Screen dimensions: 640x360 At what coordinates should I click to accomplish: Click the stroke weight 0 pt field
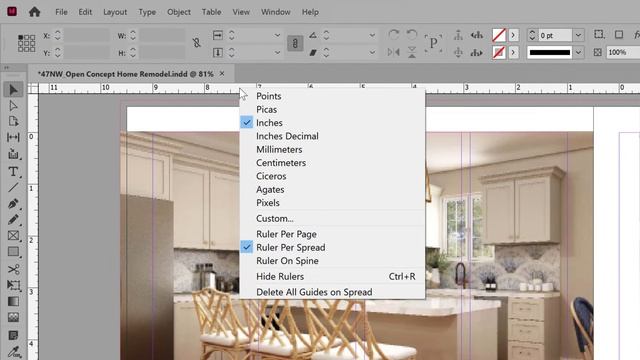pyautogui.click(x=555, y=36)
